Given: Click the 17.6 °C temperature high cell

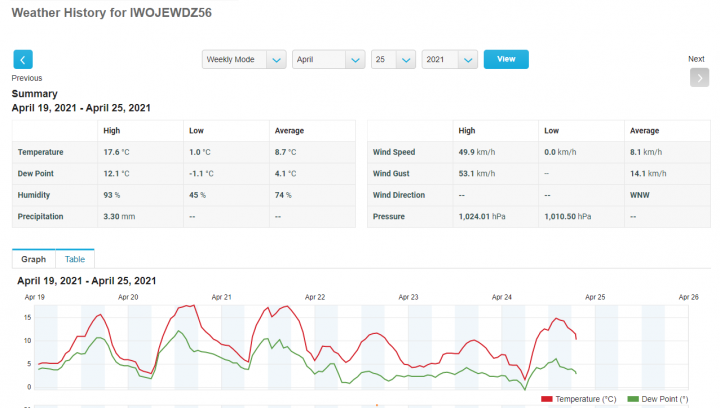Looking at the screenshot, I should coord(118,152).
